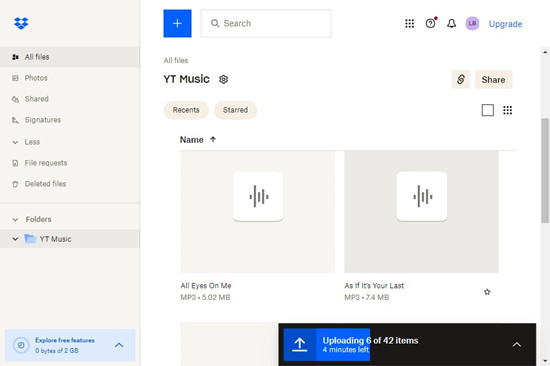Click the 0 bytes of 2 GB storage text
The image size is (550, 366).
tap(57, 351)
